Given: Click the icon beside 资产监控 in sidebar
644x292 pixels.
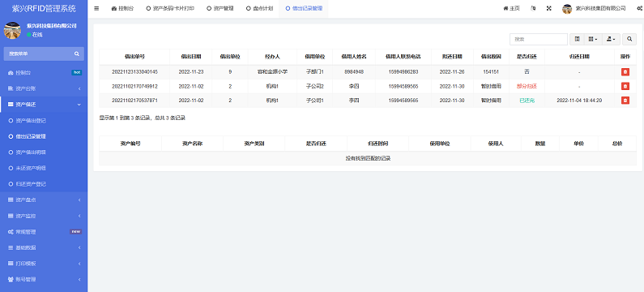Looking at the screenshot, I should click(x=11, y=216).
